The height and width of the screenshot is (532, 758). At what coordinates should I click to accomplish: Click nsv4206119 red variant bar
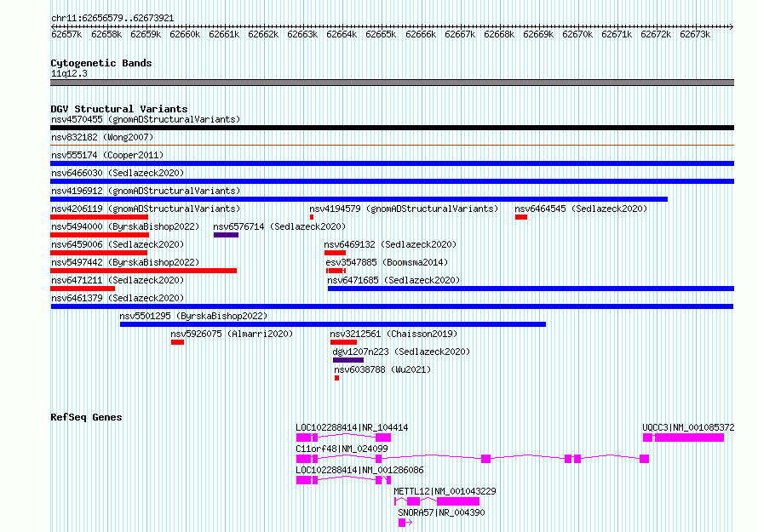pos(99,217)
